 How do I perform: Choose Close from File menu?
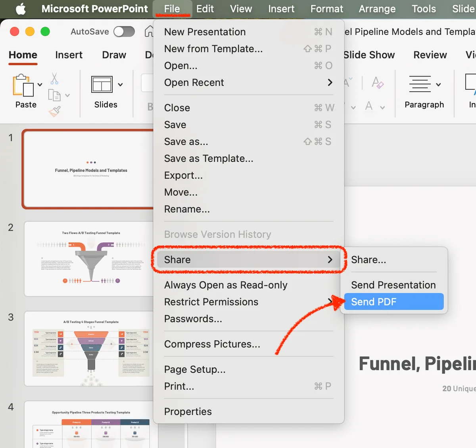[x=248, y=108]
